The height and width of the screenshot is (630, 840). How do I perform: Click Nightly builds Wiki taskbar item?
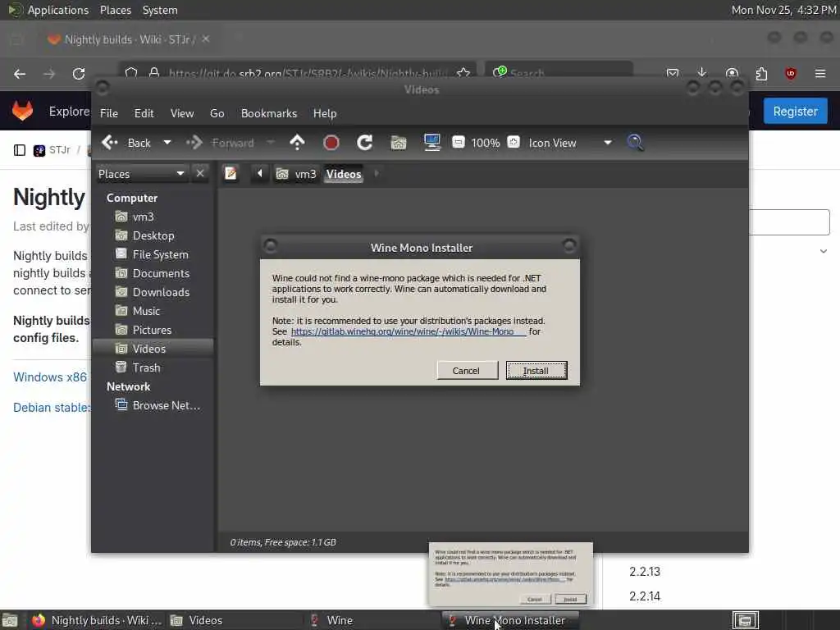98,620
